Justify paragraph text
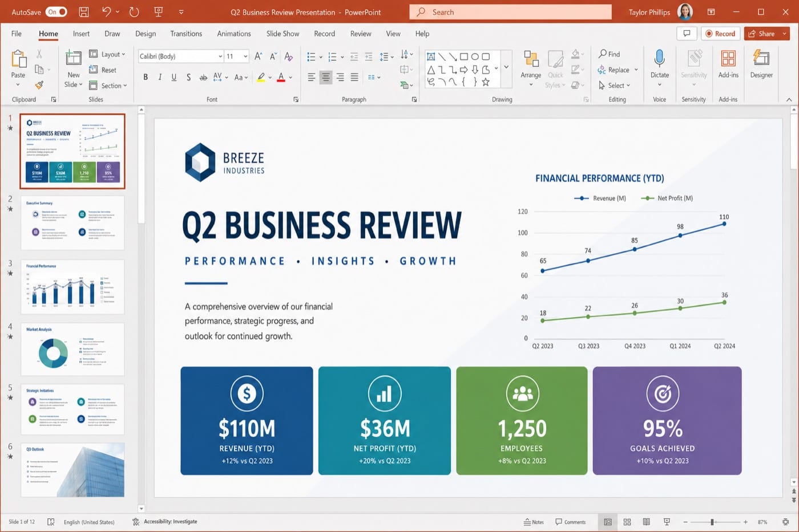 pyautogui.click(x=354, y=77)
